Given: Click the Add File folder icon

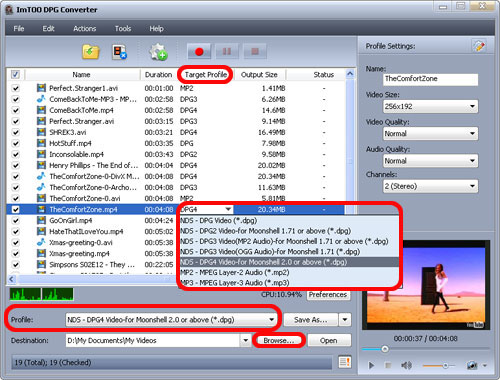Looking at the screenshot, I should pos(91,52).
